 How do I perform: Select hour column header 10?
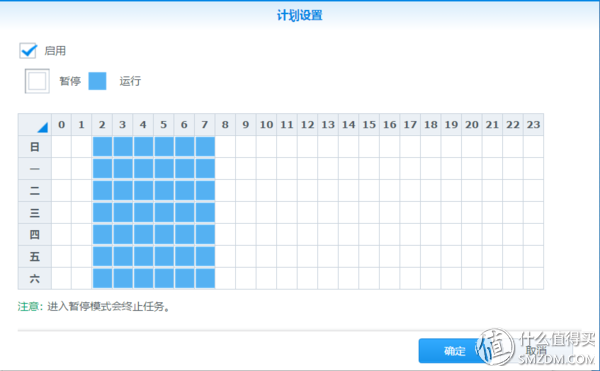[267, 125]
